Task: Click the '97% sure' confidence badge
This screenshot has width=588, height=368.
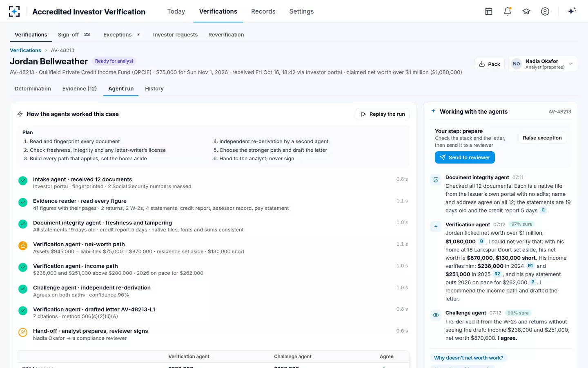Action: (522, 224)
